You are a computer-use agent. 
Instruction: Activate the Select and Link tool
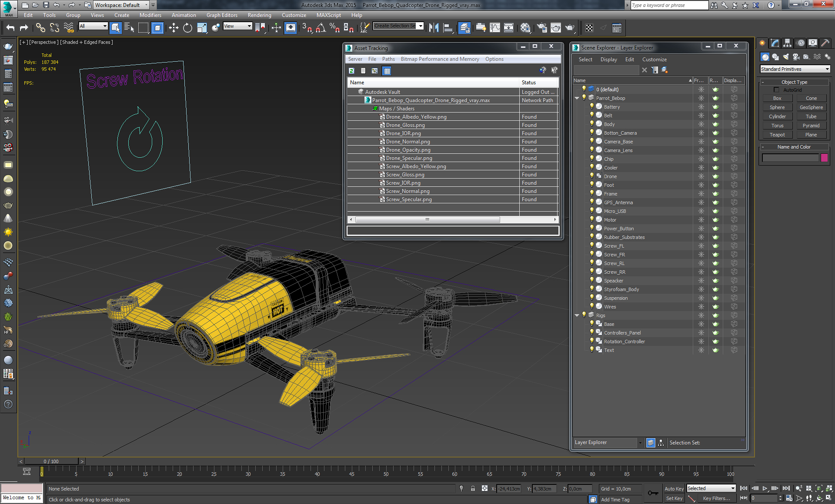tap(40, 28)
